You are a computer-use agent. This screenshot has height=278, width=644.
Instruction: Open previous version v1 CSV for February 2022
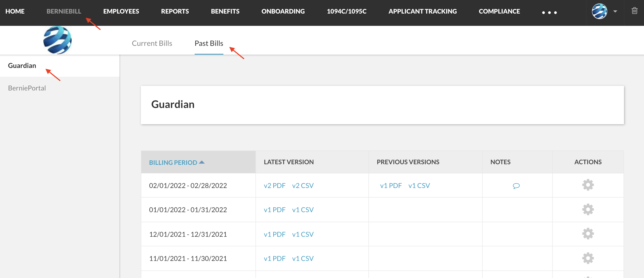click(419, 185)
